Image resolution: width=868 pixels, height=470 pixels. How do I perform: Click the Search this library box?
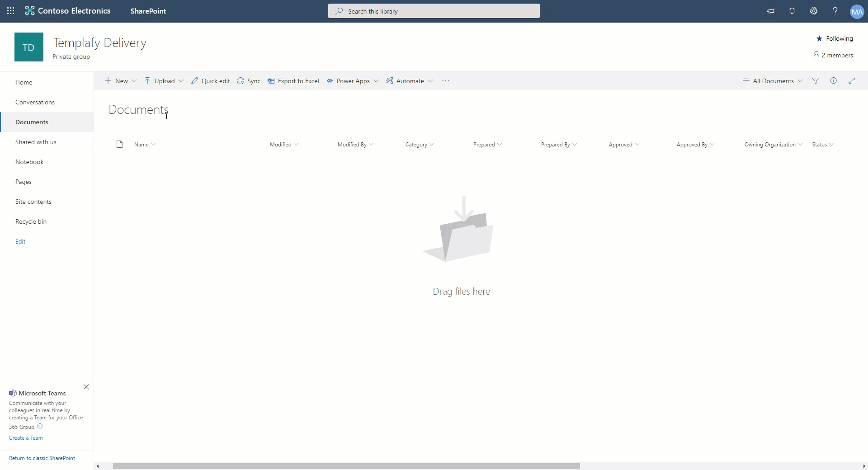coord(434,11)
